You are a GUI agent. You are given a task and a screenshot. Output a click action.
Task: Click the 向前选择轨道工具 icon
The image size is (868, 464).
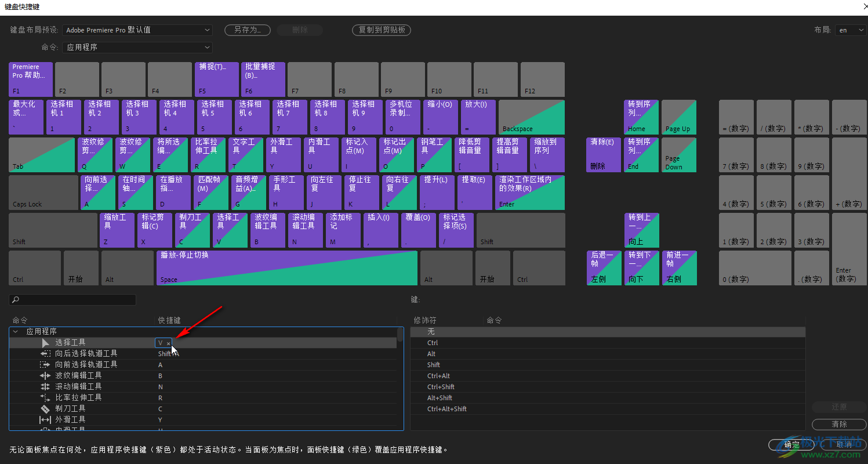coord(45,365)
